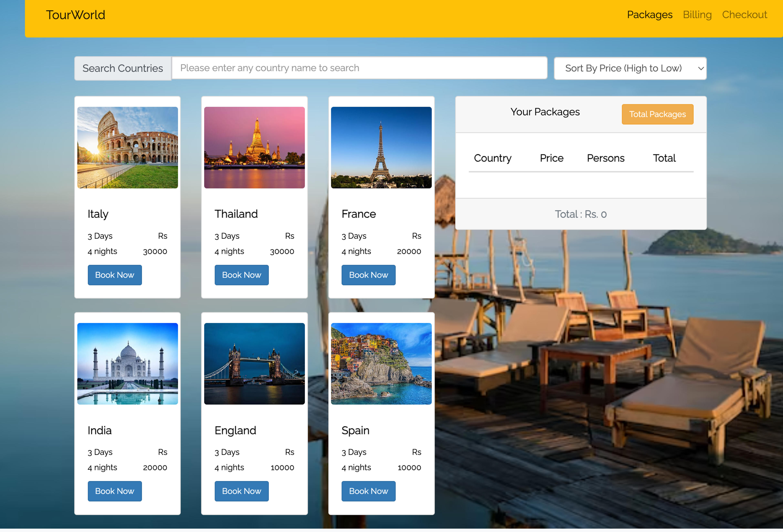783x532 pixels.
Task: Click the Taj Mahal image
Action: point(128,364)
